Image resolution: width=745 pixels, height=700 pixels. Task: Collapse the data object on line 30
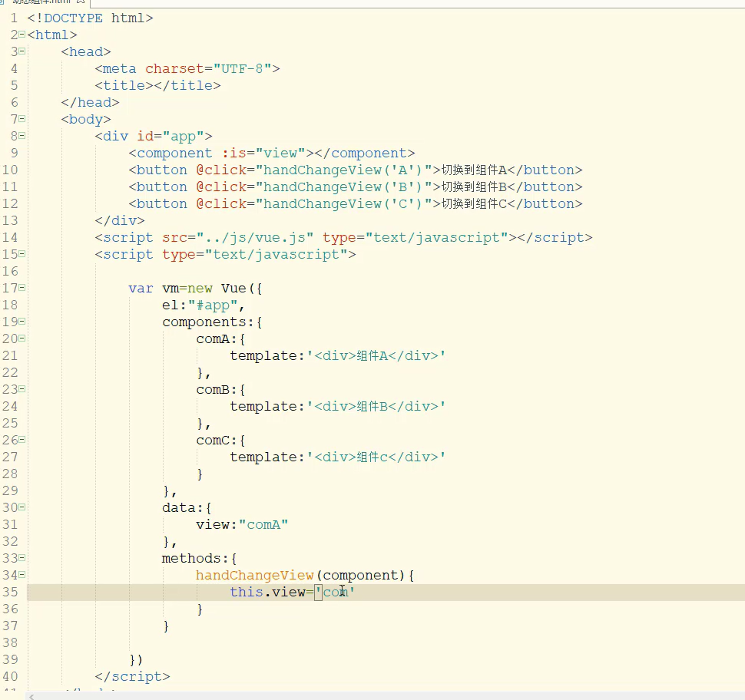click(x=22, y=507)
